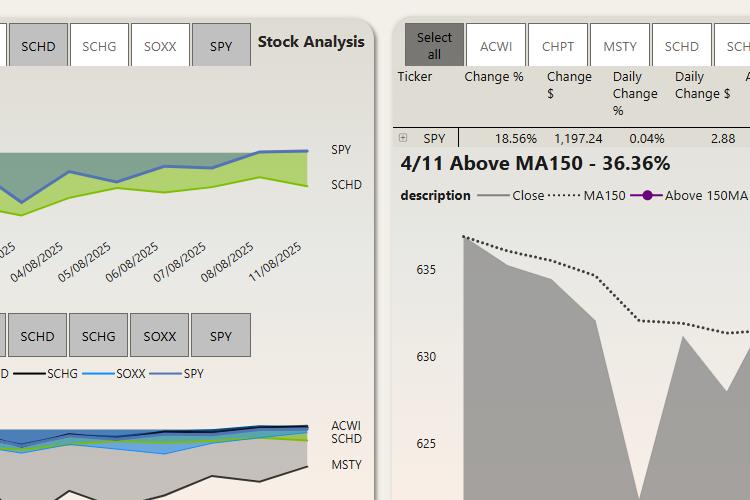Click the SOXX light blue legend entry
The image size is (750, 500).
tap(114, 373)
